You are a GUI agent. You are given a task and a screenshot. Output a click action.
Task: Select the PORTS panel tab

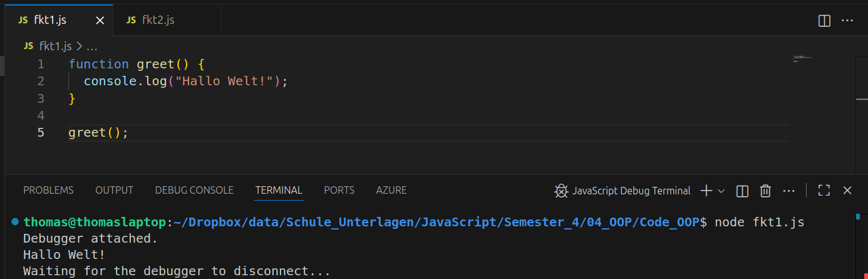point(339,190)
